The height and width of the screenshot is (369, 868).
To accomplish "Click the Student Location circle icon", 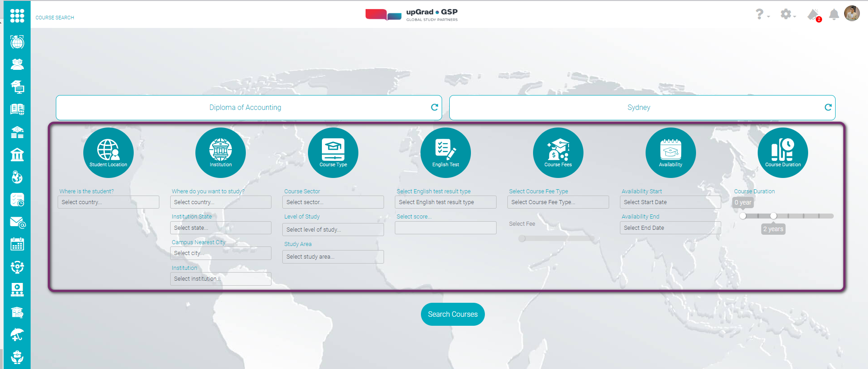I will click(x=108, y=152).
